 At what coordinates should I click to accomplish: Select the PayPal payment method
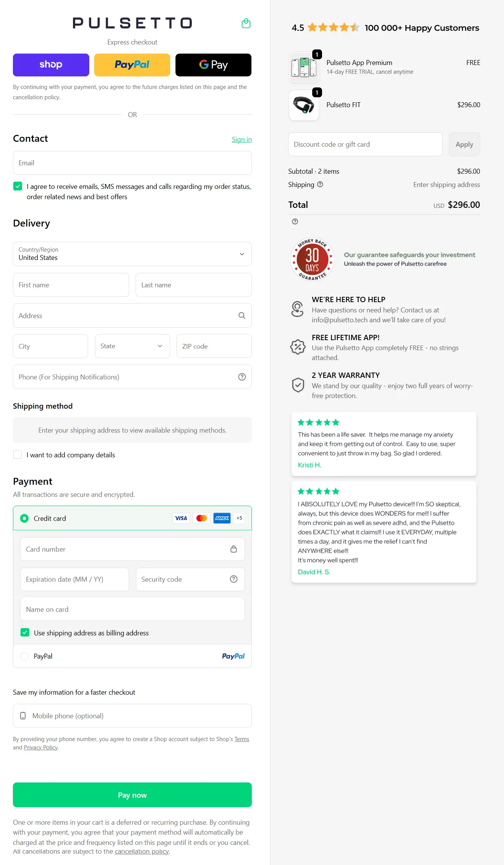[24, 656]
